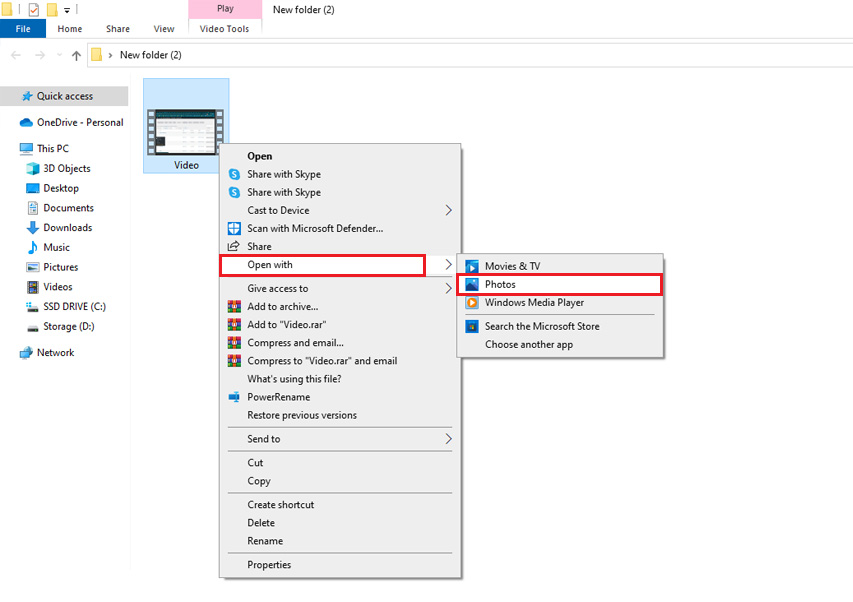Select Restore previous versions
This screenshot has width=853, height=602.
click(340, 415)
